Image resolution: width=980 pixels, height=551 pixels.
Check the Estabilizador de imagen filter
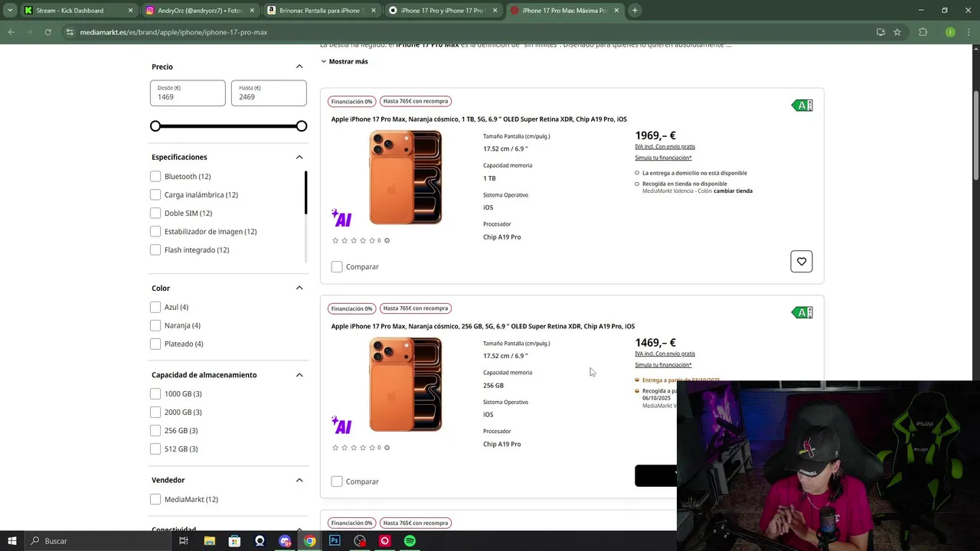click(155, 231)
